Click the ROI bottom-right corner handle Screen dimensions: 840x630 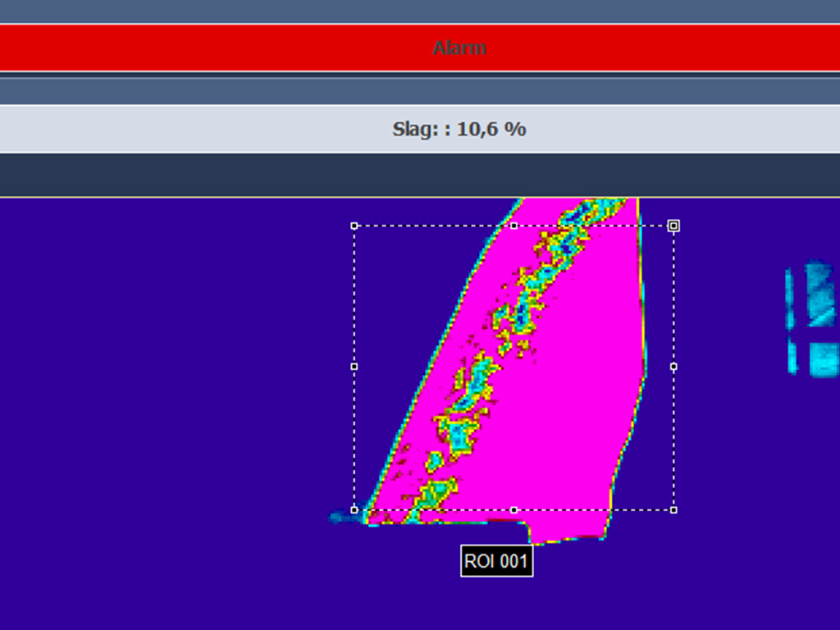click(673, 509)
